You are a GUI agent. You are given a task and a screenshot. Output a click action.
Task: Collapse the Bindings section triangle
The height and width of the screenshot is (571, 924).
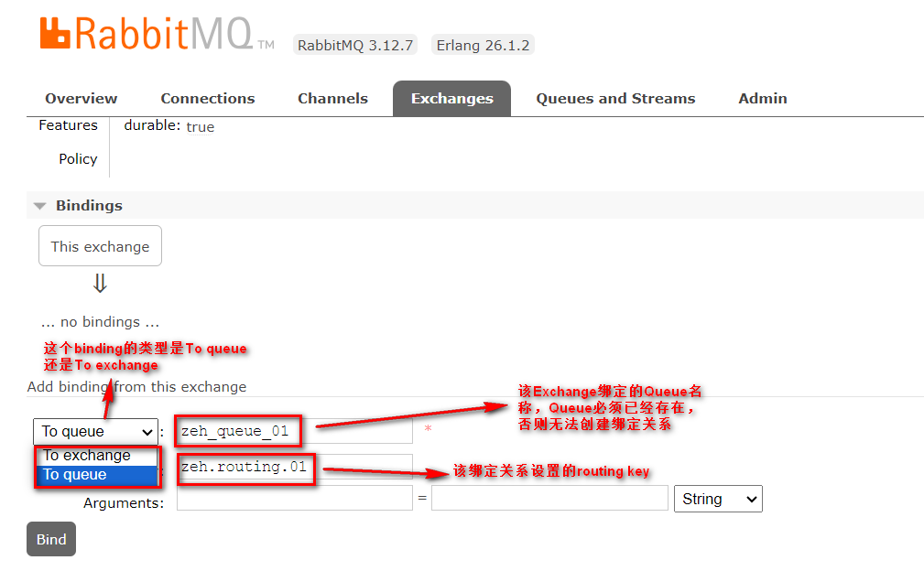40,206
